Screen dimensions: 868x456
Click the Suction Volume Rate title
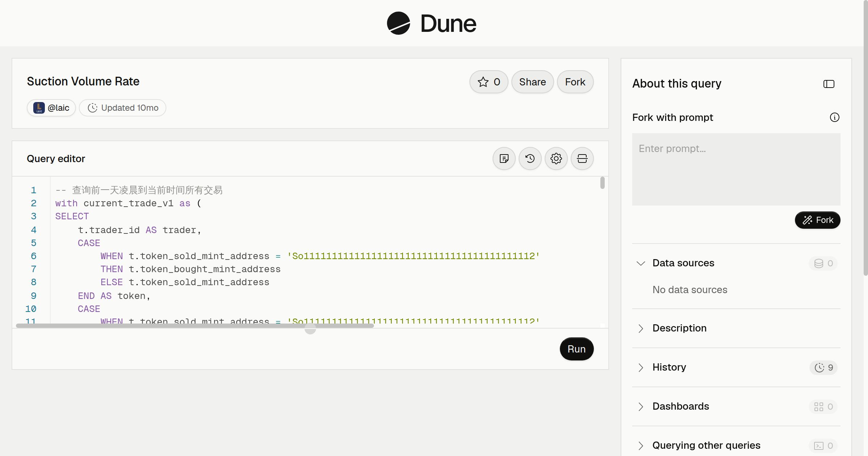point(83,81)
